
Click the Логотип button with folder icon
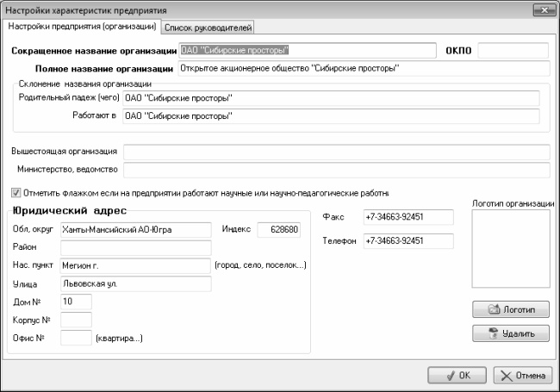510,309
